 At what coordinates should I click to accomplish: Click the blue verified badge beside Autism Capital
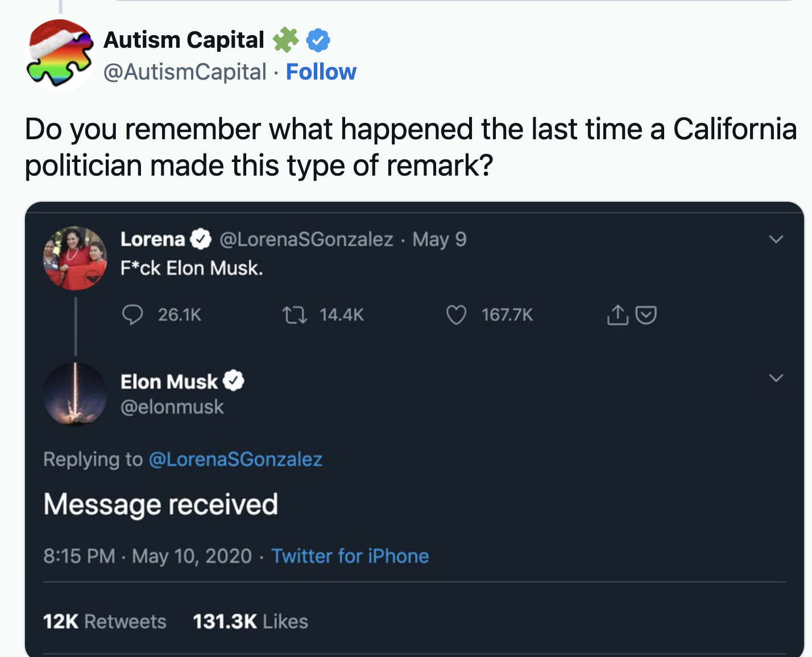[x=318, y=40]
